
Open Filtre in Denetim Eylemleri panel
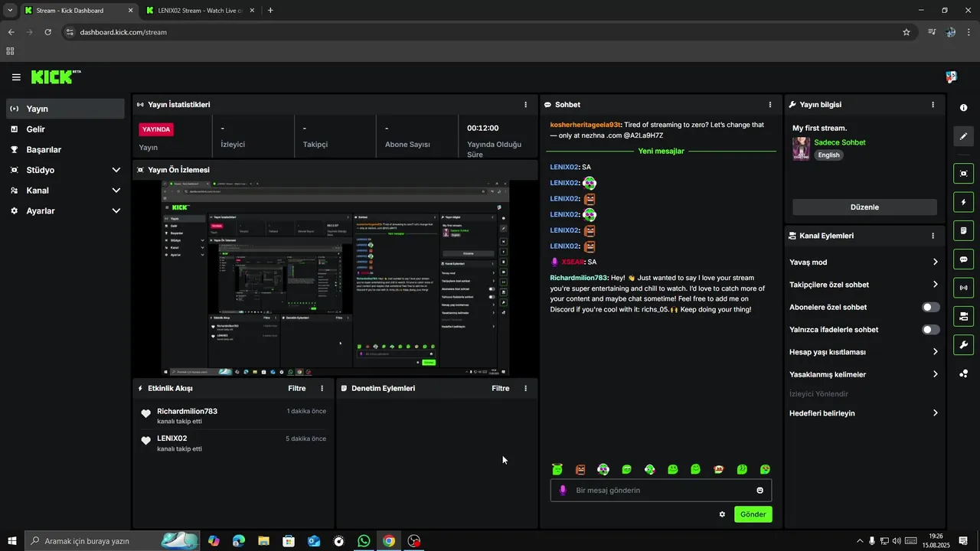pos(501,389)
